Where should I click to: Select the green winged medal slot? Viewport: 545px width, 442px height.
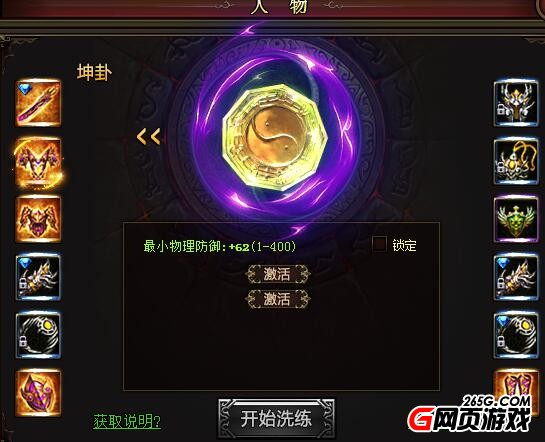click(516, 219)
